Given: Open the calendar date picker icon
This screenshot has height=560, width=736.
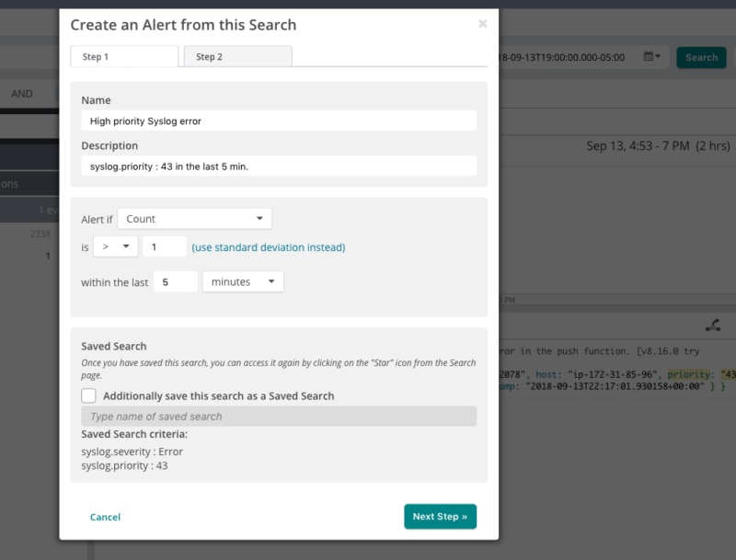Looking at the screenshot, I should (x=651, y=57).
